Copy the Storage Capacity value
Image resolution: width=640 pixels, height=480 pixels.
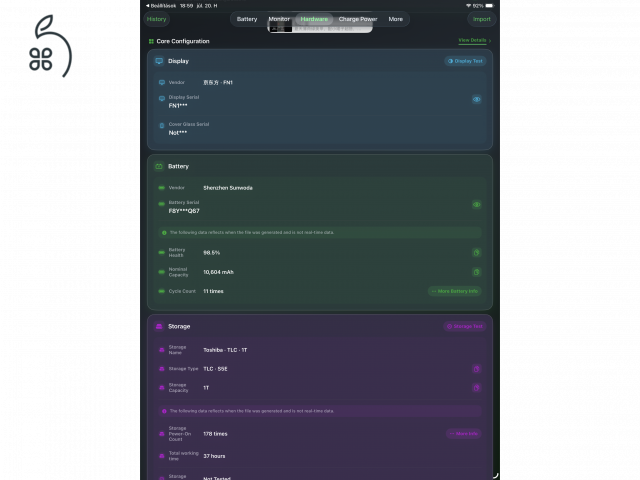click(476, 388)
